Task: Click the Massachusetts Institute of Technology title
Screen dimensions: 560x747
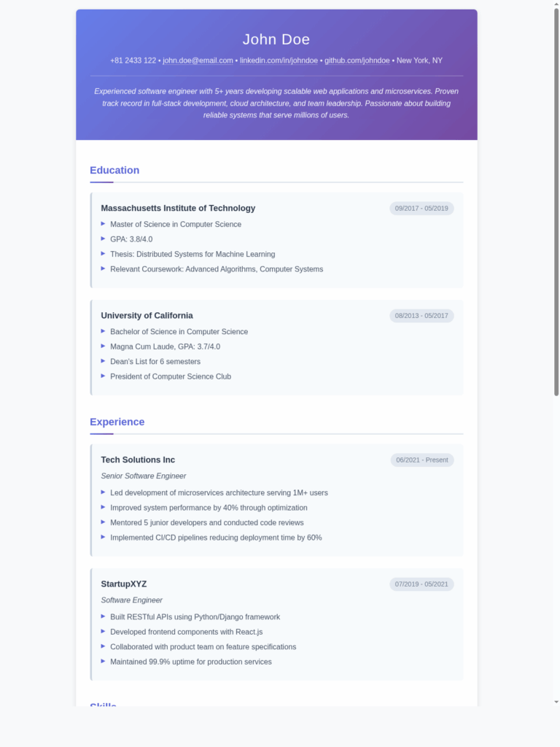Action: coord(178,208)
